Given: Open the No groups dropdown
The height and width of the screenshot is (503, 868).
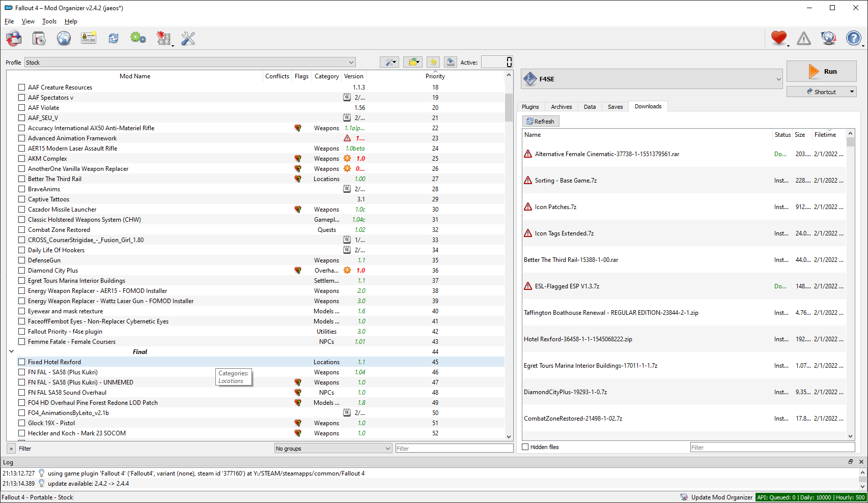Looking at the screenshot, I should [x=333, y=449].
